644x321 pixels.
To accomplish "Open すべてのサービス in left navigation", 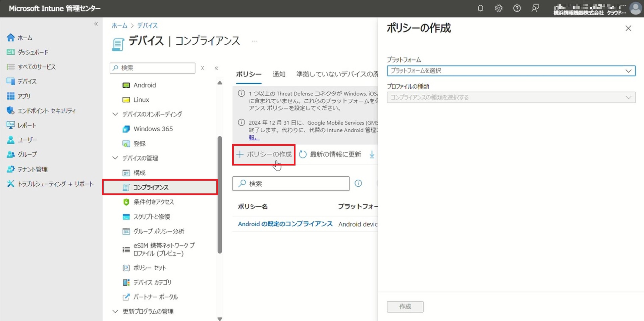I will click(31, 67).
